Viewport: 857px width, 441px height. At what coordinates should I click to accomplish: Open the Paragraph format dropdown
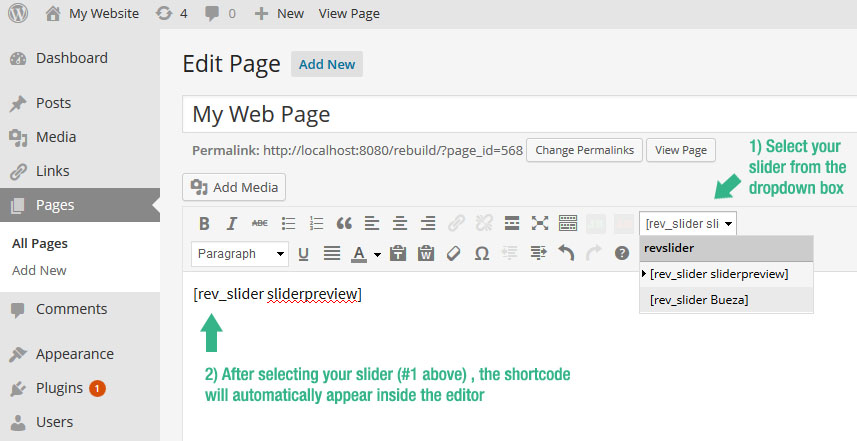click(239, 254)
